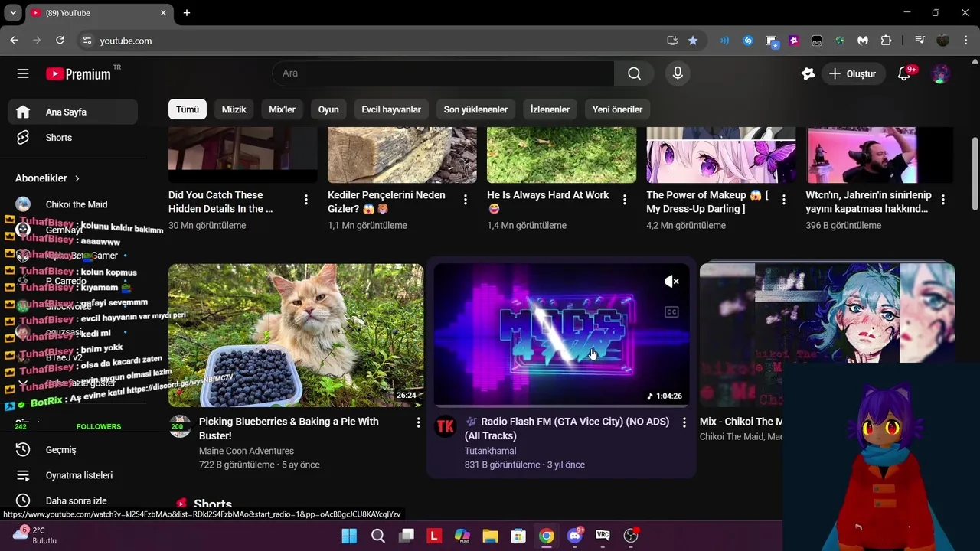The height and width of the screenshot is (551, 980).
Task: Open the tab search dropdown arrow
Action: [13, 13]
